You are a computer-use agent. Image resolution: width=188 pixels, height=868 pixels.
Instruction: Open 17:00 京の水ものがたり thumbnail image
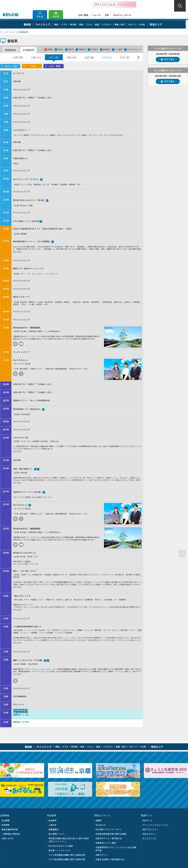[x=123, y=337]
